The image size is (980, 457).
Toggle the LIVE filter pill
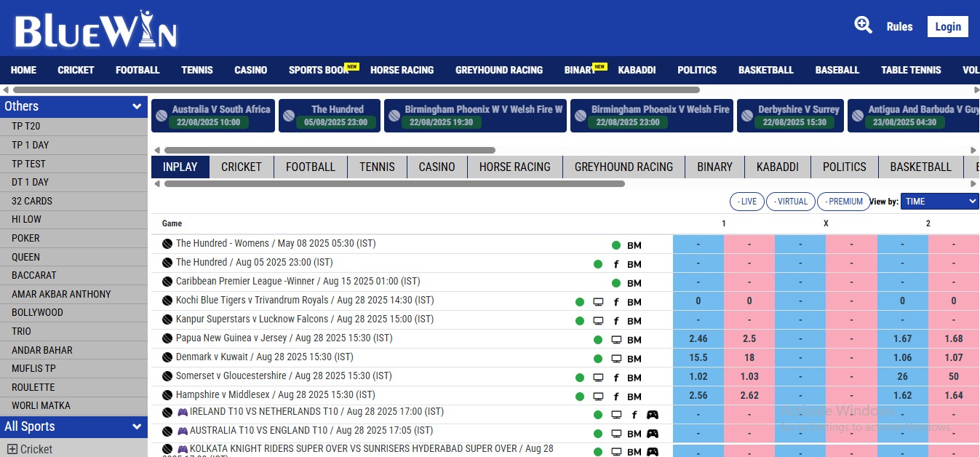pyautogui.click(x=746, y=202)
